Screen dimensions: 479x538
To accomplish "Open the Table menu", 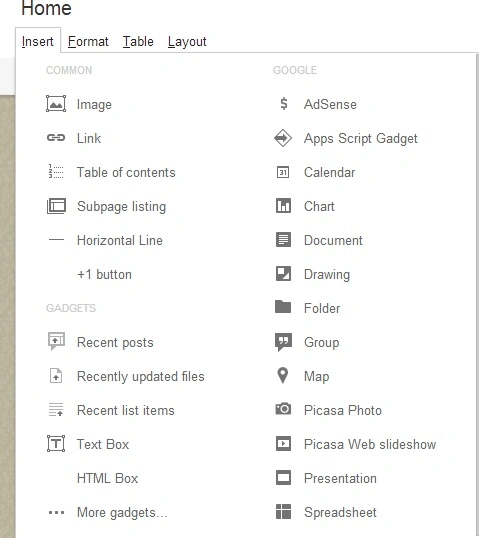I will click(x=138, y=42).
